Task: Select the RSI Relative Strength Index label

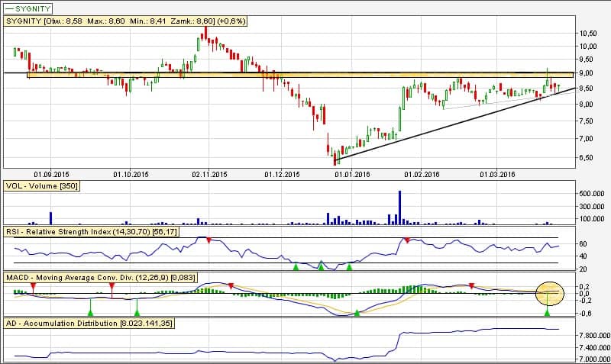Action: pyautogui.click(x=92, y=230)
